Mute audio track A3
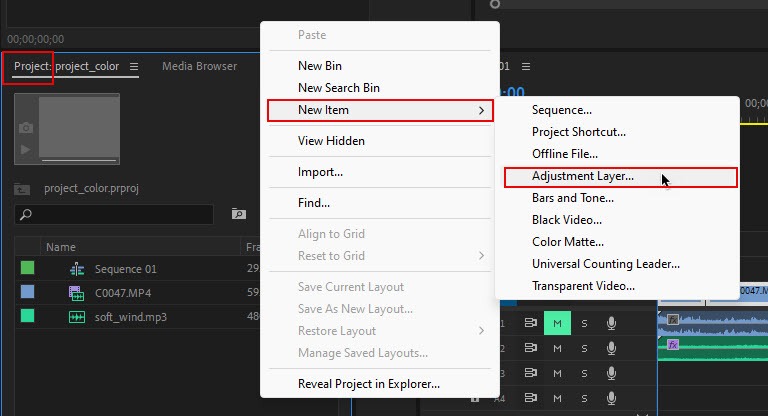This screenshot has width=768, height=416. [x=557, y=373]
